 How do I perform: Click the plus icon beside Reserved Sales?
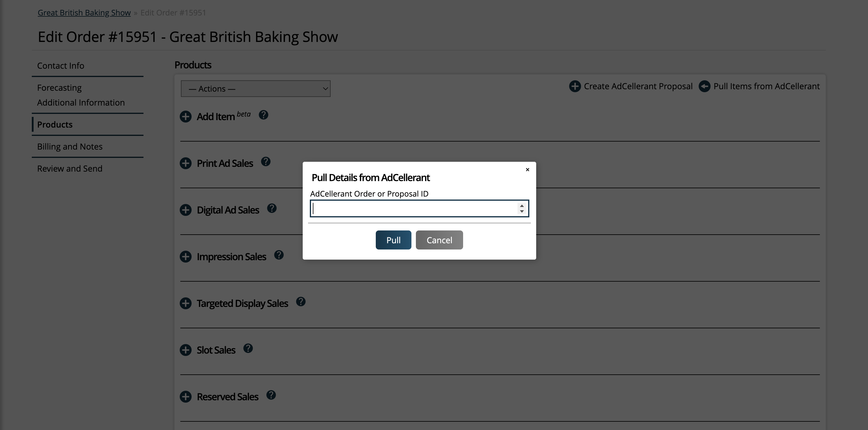coord(186,397)
